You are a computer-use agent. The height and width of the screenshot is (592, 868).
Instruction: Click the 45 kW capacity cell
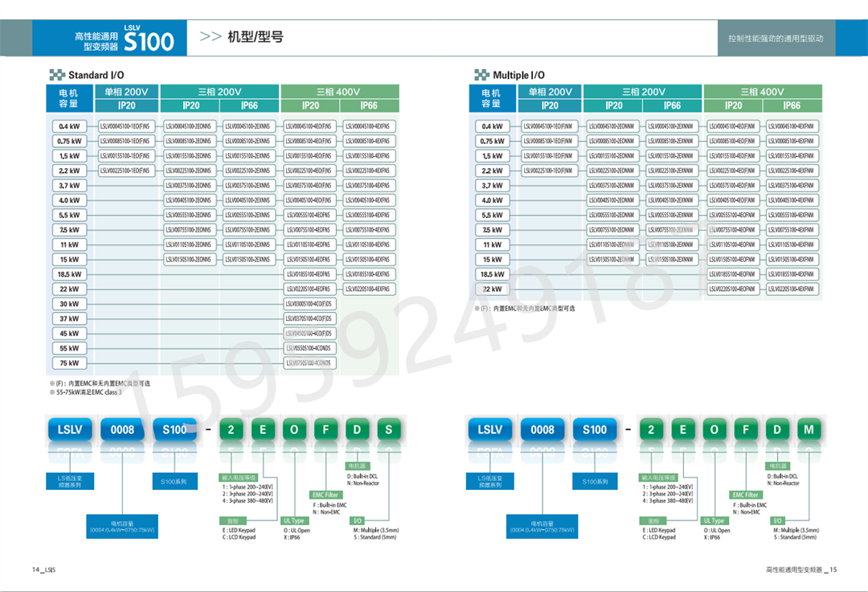click(x=69, y=333)
